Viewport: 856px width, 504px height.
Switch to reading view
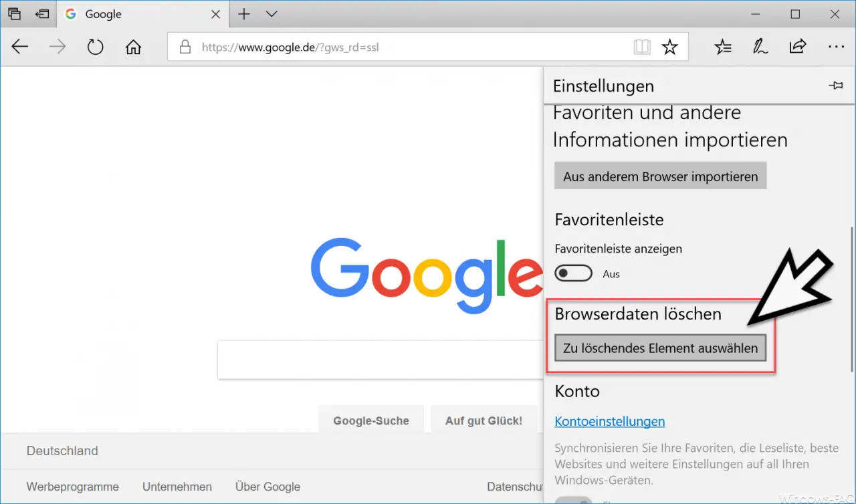(x=642, y=47)
